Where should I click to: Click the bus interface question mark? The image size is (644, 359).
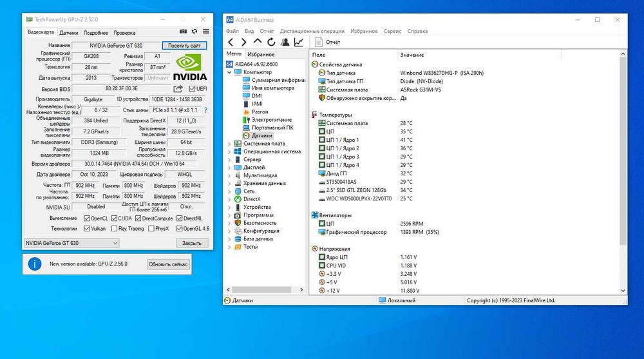tap(206, 110)
